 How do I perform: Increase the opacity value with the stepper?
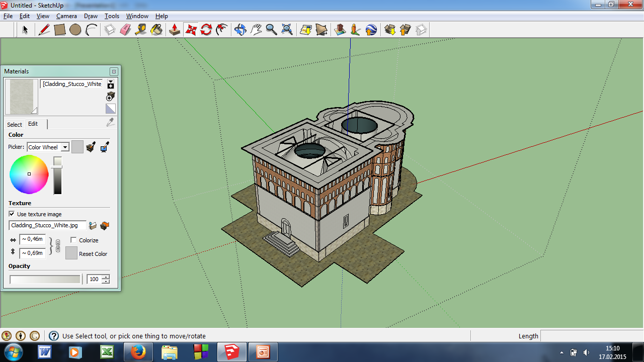pos(105,277)
